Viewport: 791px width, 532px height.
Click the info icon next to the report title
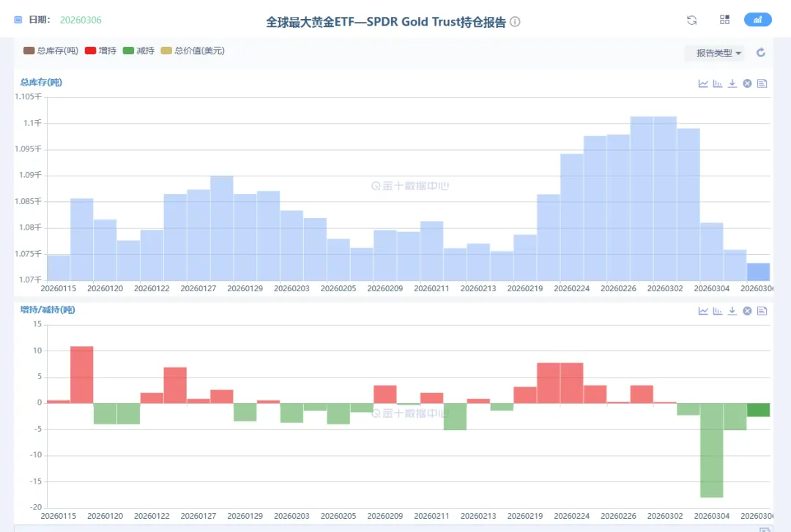pos(515,22)
